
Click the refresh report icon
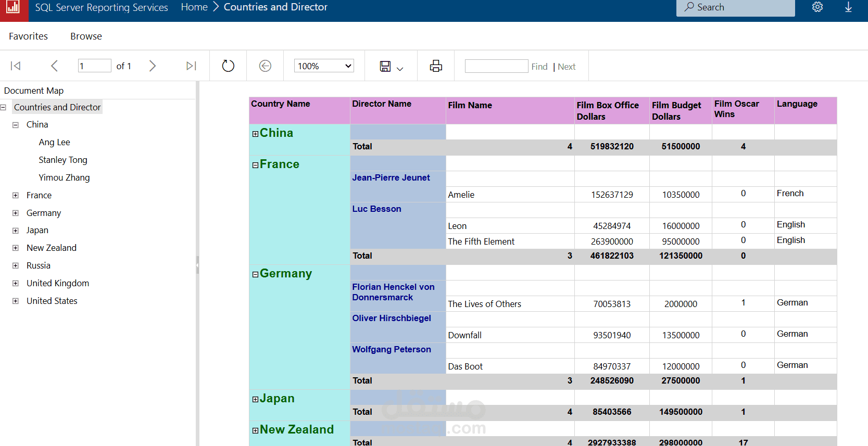click(x=228, y=66)
